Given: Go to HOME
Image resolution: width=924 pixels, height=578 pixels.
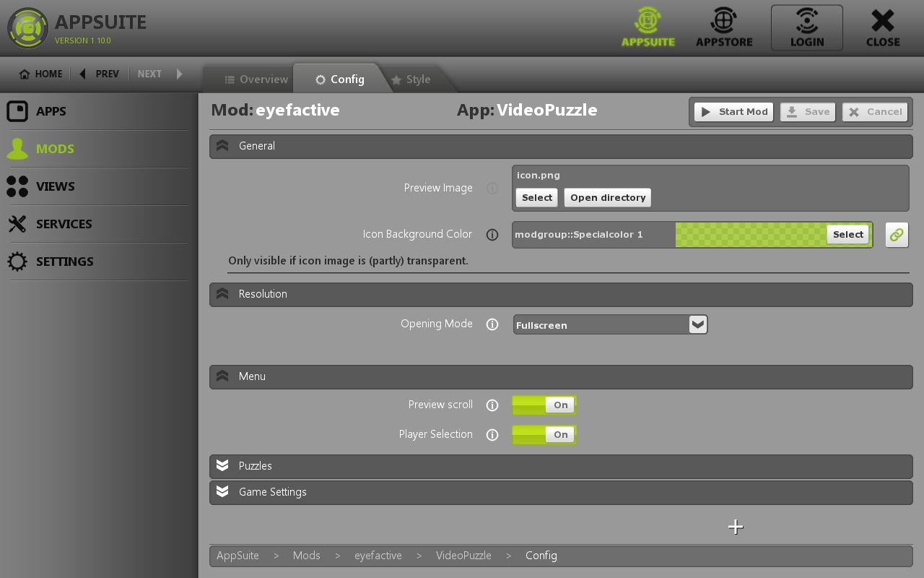Looking at the screenshot, I should click(x=41, y=74).
